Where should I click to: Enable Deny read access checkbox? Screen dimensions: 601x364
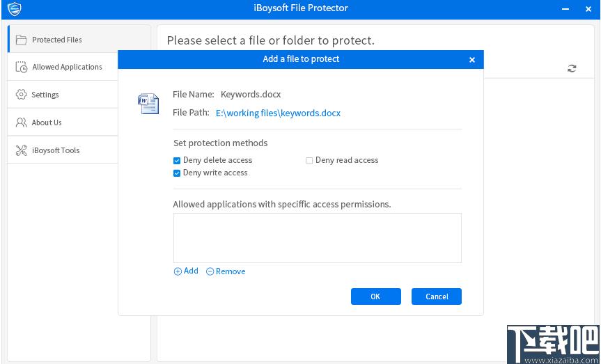(x=309, y=161)
